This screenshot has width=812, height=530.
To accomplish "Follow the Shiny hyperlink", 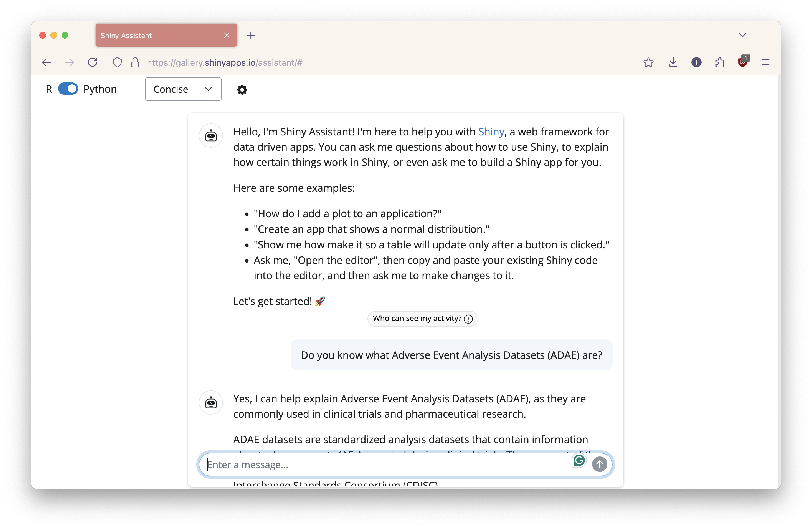I will pos(491,132).
